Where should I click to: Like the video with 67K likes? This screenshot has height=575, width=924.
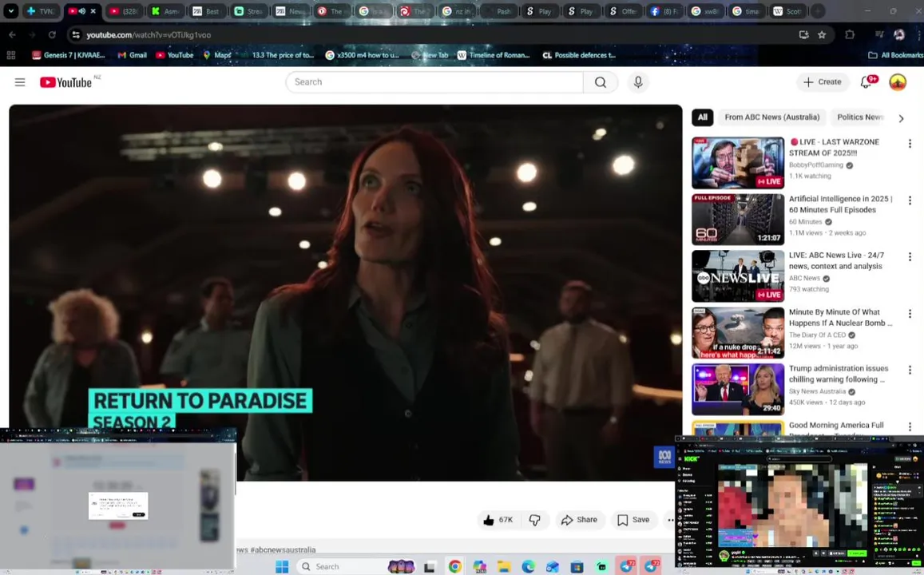click(498, 520)
